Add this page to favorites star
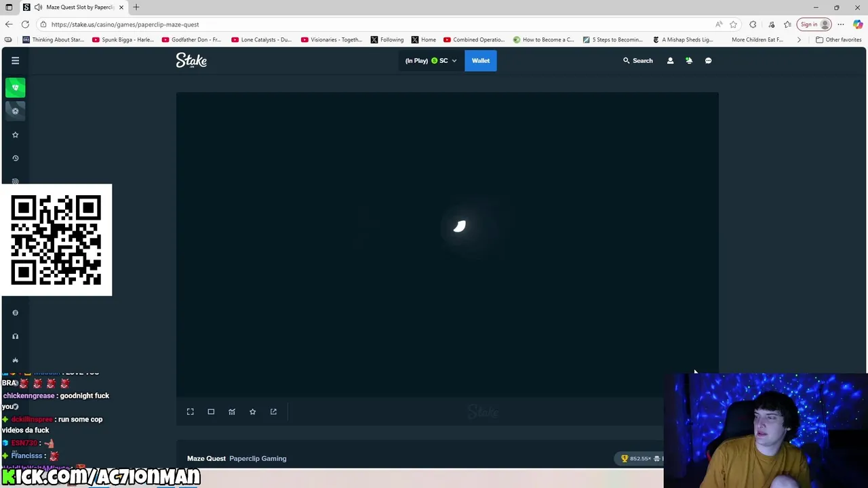This screenshot has height=488, width=868. click(x=733, y=24)
